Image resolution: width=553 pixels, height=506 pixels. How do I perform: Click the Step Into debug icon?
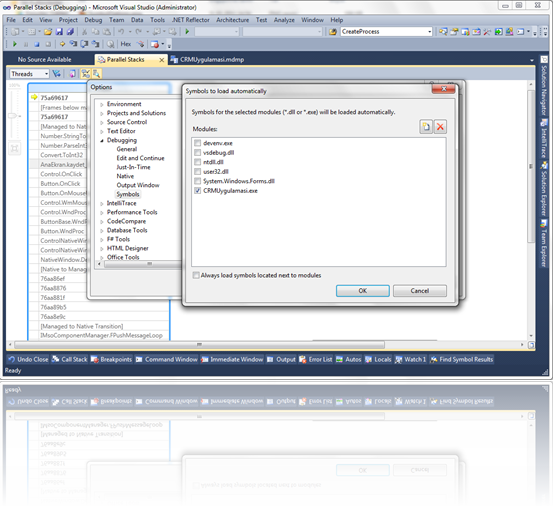pos(73,44)
